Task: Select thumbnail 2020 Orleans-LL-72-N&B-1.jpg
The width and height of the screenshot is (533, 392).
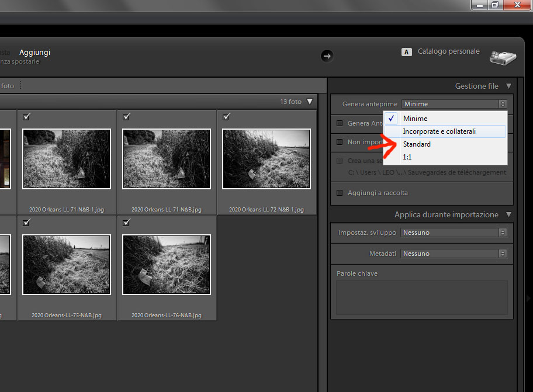Action: 266,159
